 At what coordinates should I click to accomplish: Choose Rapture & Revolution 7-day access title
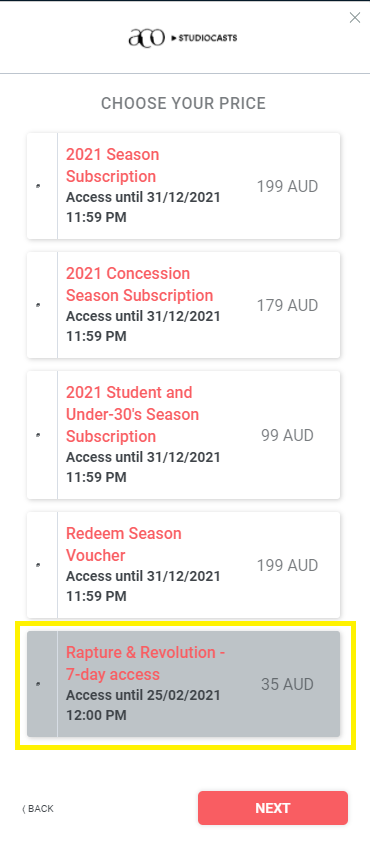tap(145, 663)
